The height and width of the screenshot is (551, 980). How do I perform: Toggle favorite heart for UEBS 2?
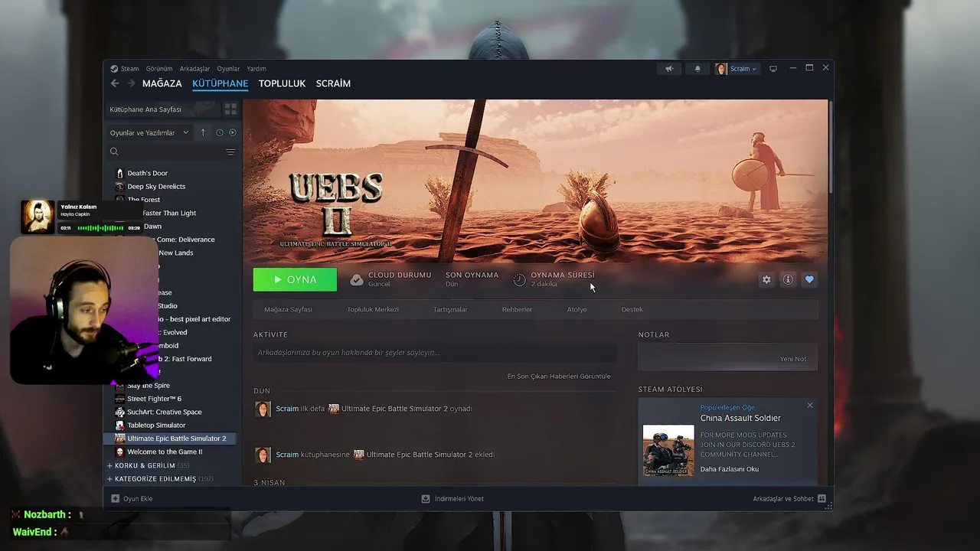click(809, 279)
